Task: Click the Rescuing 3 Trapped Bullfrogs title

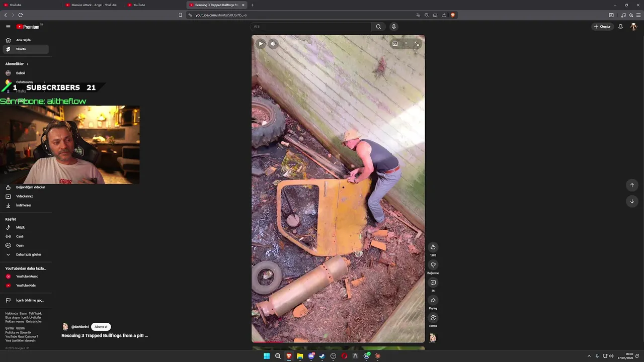Action: [x=105, y=335]
